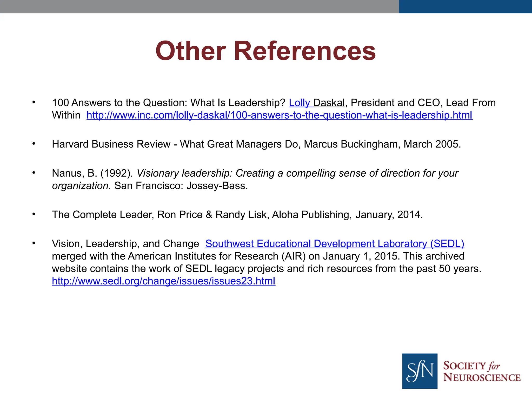532x399 pixels.
Task: Click the 100 Answers to the Question text
Action: pos(169,103)
